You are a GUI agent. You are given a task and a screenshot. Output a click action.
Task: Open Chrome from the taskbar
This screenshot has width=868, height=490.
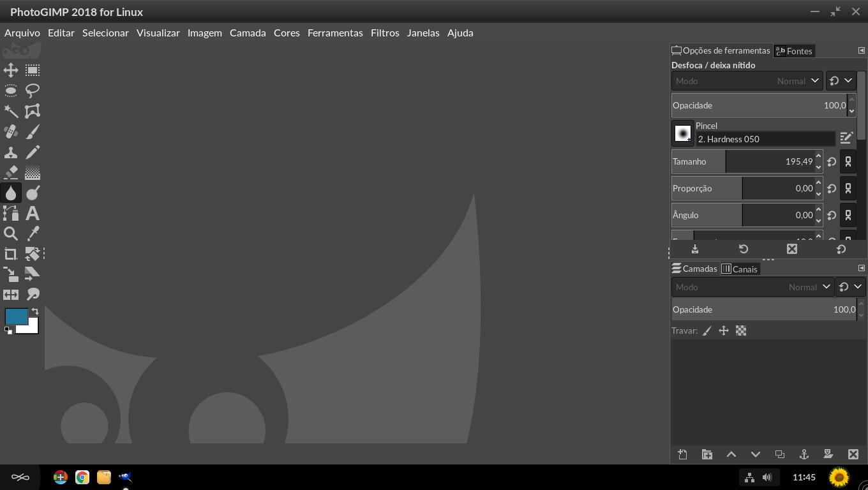click(x=82, y=477)
